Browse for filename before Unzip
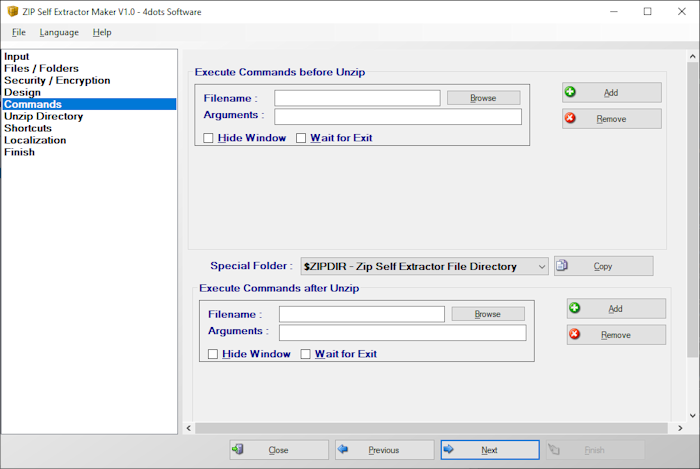This screenshot has width=700, height=469. coord(483,98)
